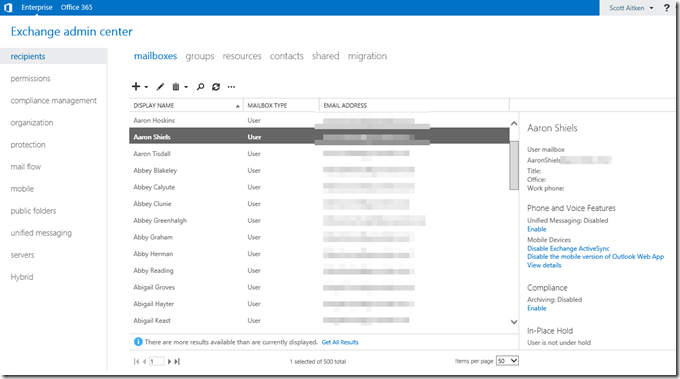Image resolution: width=680 pixels, height=379 pixels.
Task: Select Abbey Blakeley row
Action: [x=319, y=170]
